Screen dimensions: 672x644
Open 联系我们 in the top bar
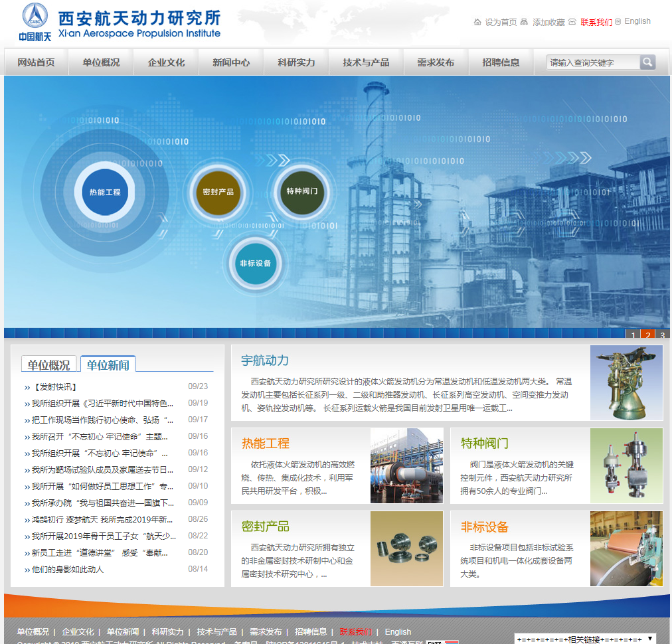click(596, 21)
